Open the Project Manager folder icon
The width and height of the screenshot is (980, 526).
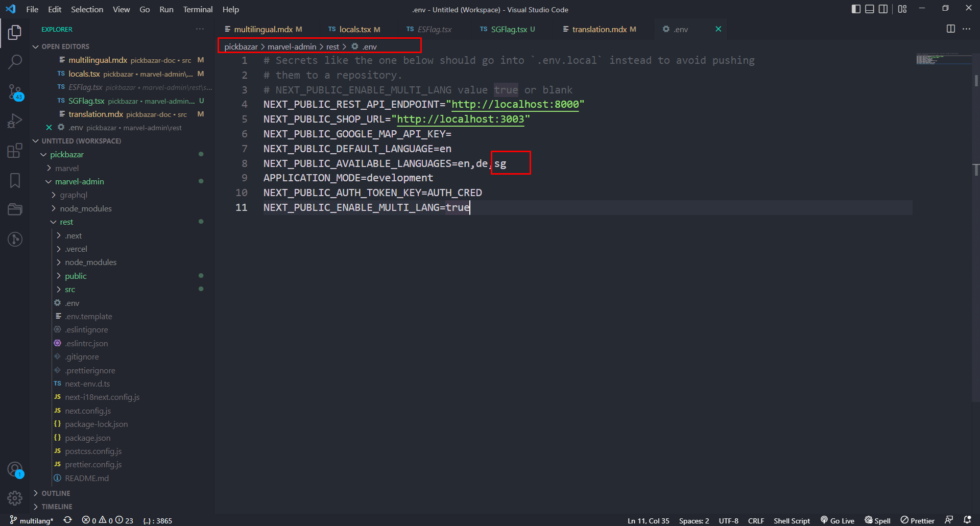coord(15,209)
